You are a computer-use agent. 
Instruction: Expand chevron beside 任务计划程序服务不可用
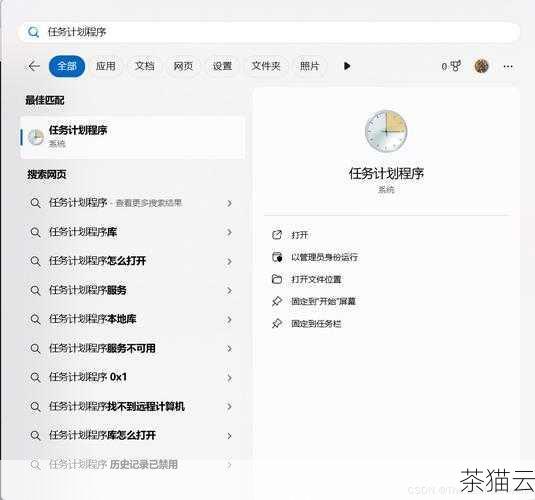tap(229, 348)
